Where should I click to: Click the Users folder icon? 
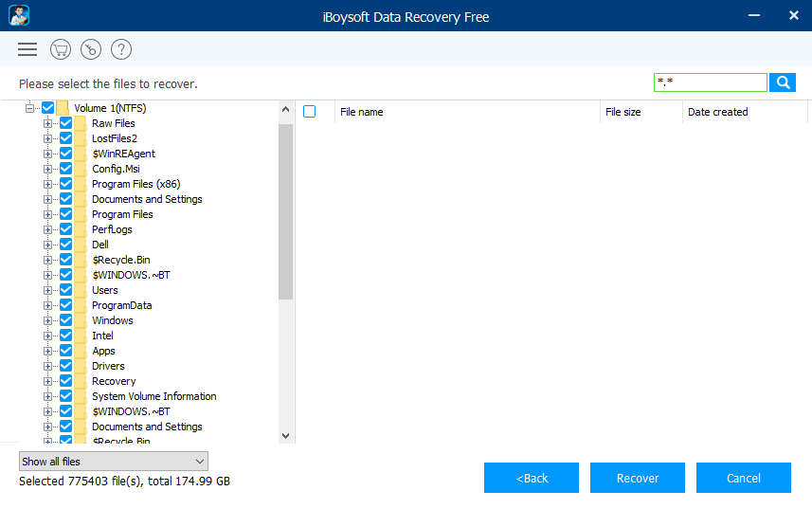81,290
